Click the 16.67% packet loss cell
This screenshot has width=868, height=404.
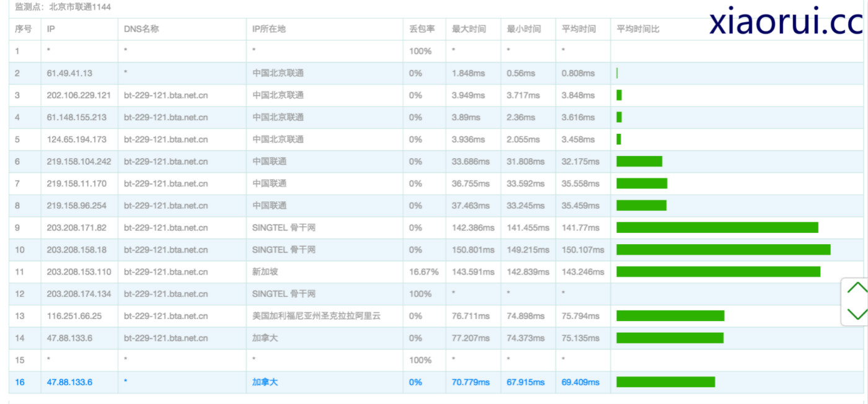pyautogui.click(x=424, y=272)
